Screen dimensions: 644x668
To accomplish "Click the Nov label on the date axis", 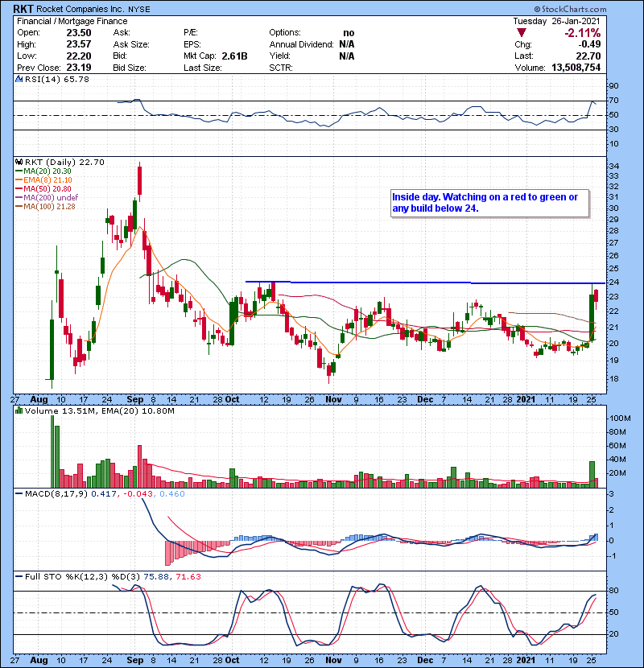I will (x=332, y=399).
